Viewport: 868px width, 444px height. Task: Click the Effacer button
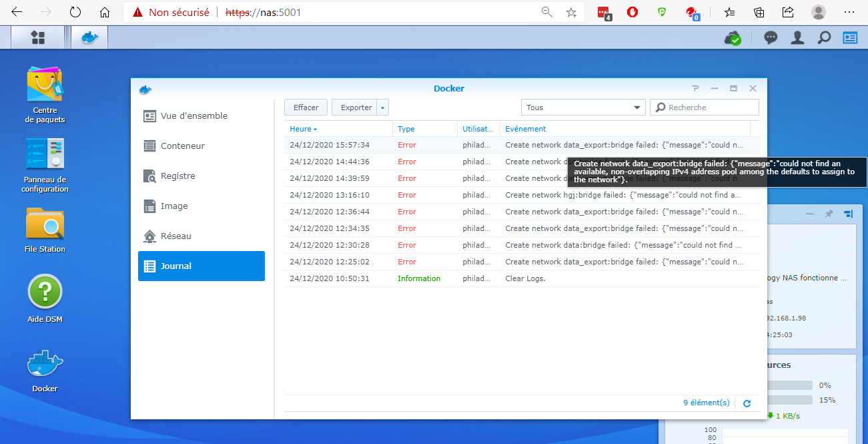point(306,107)
